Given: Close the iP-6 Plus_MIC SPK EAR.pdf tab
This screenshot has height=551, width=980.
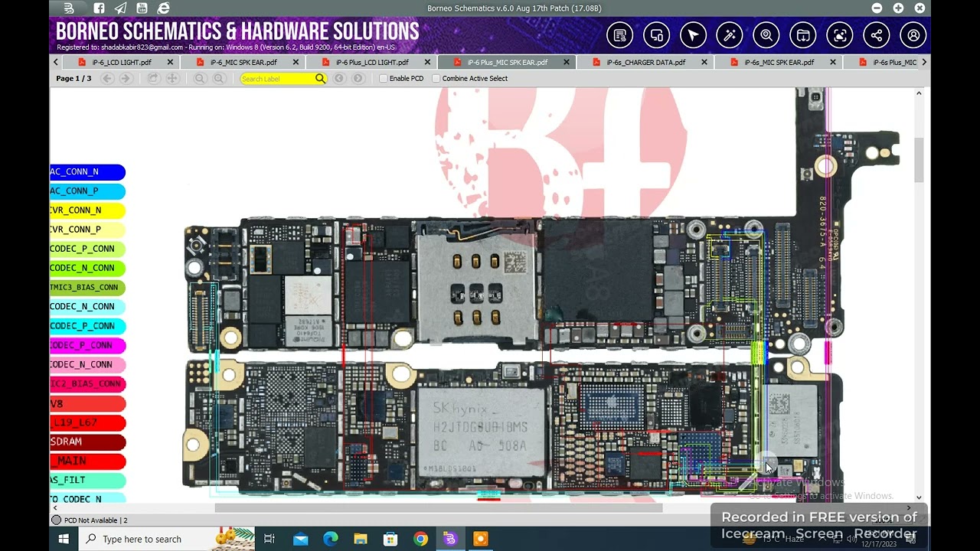Looking at the screenshot, I should (567, 62).
